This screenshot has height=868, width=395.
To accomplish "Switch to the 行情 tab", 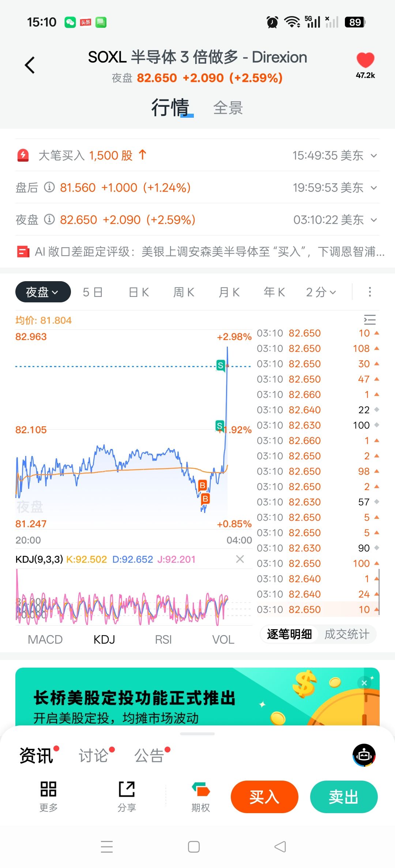I will [x=170, y=107].
